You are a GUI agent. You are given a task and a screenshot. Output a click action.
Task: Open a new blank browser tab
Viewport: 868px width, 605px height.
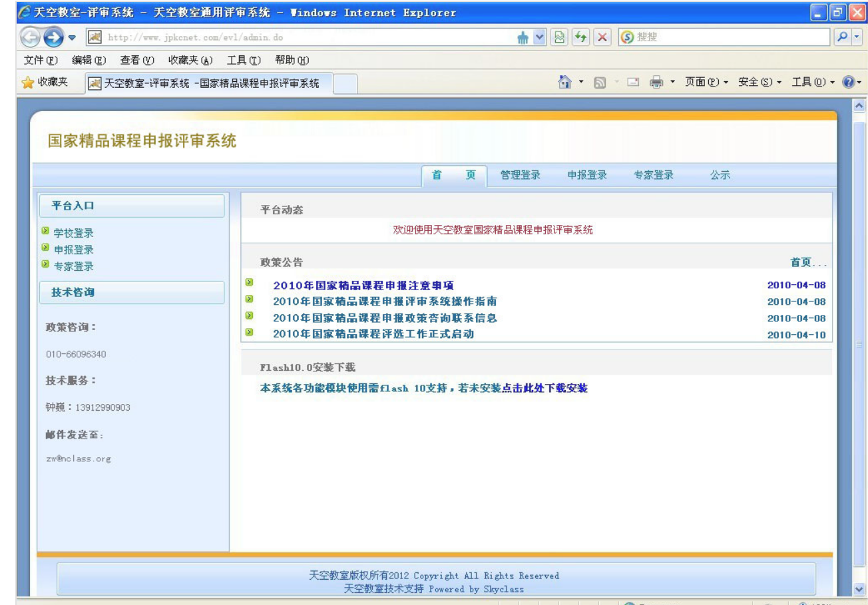[x=344, y=83]
